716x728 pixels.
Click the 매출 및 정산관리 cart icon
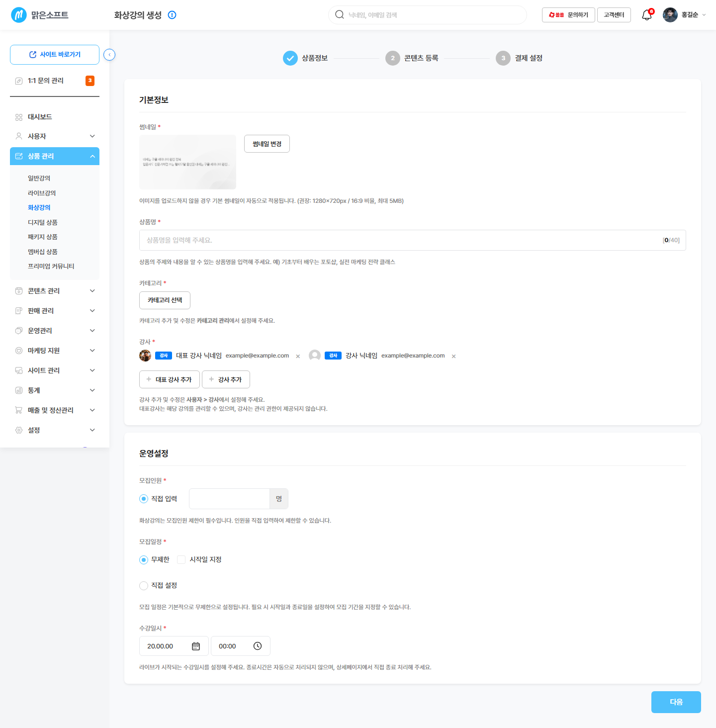click(x=19, y=410)
